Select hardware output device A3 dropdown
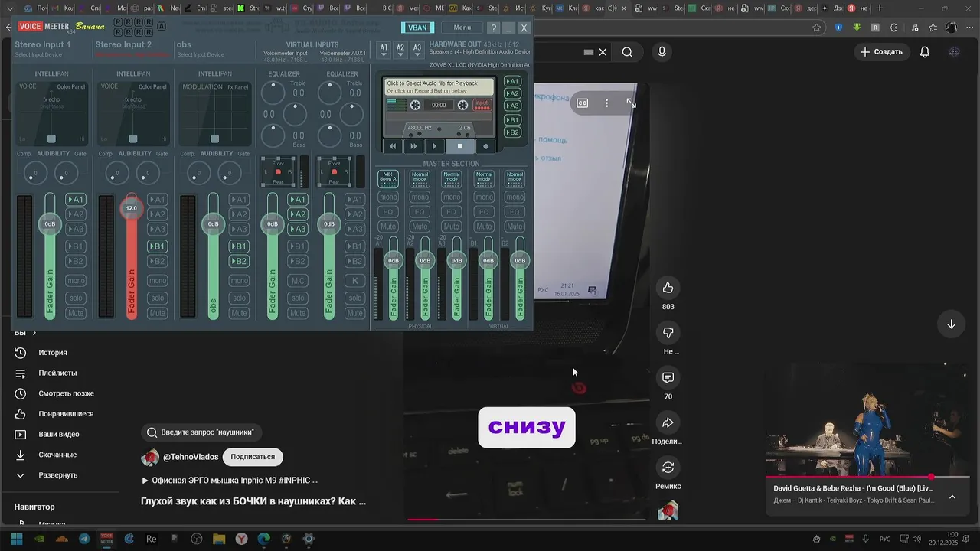 click(417, 51)
